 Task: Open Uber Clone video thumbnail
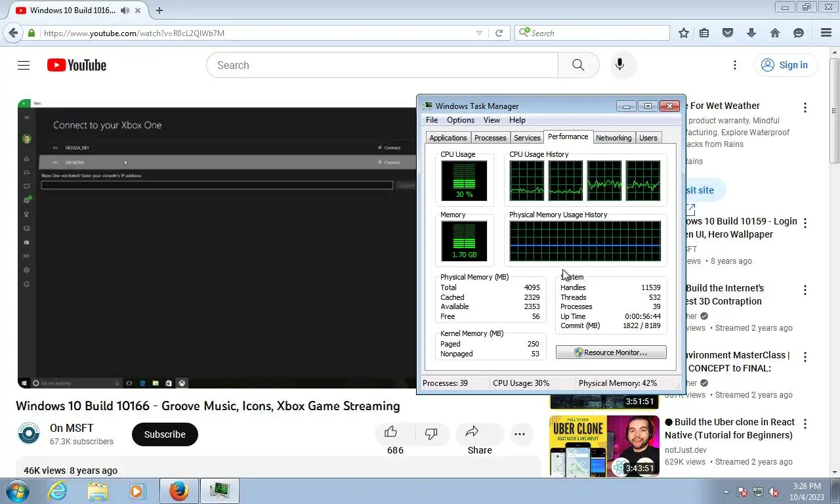click(604, 446)
